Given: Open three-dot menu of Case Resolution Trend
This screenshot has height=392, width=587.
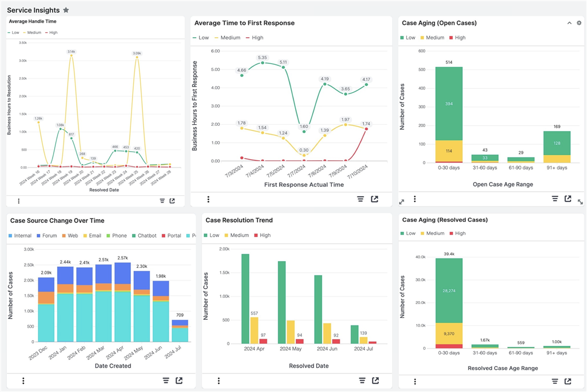Looking at the screenshot, I should pyautogui.click(x=218, y=381).
